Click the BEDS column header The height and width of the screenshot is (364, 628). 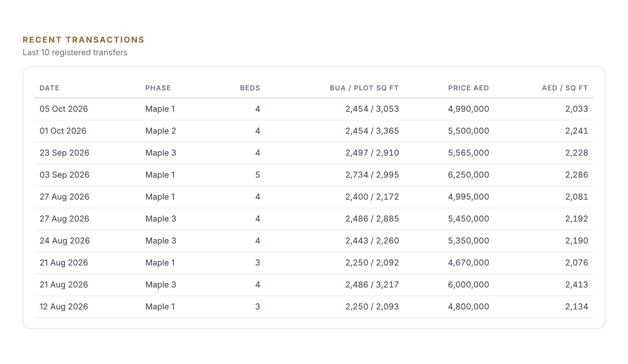pyautogui.click(x=250, y=88)
